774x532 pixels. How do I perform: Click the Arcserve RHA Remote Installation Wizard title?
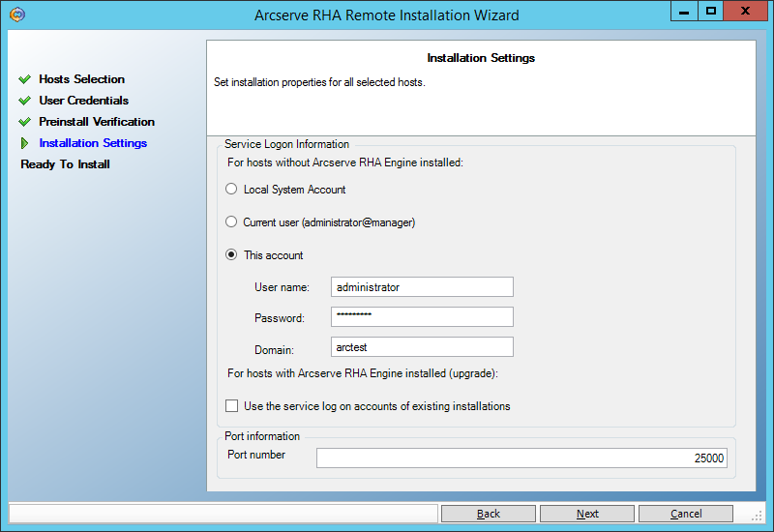tap(386, 15)
